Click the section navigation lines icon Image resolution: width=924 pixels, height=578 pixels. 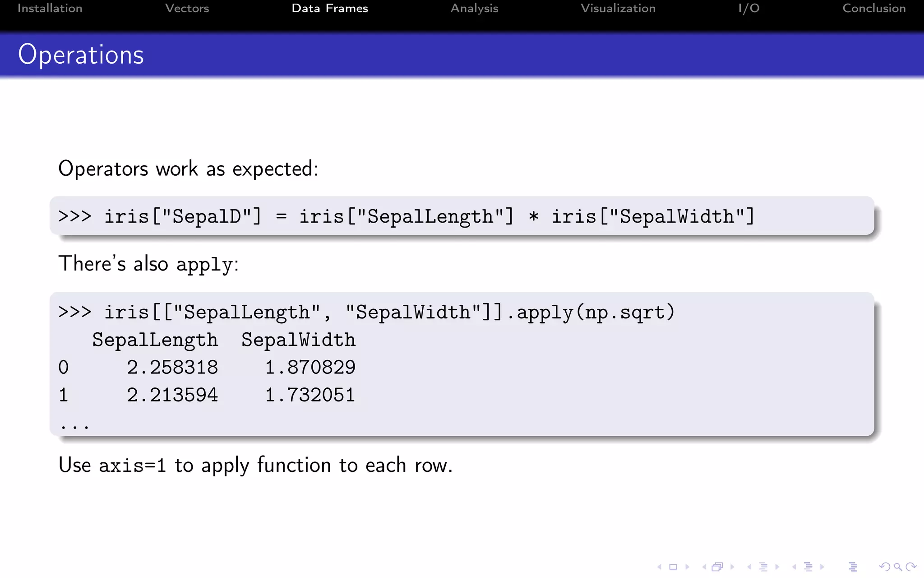[808, 567]
